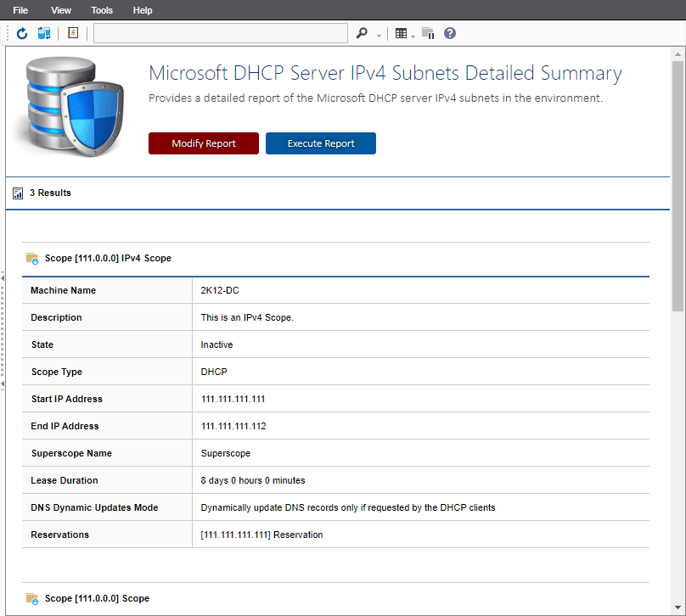This screenshot has width=686, height=616.
Task: Open the File menu
Action: [20, 10]
